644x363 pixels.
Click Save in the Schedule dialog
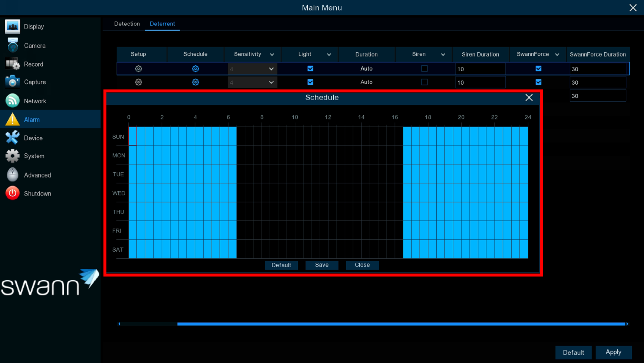[321, 265]
